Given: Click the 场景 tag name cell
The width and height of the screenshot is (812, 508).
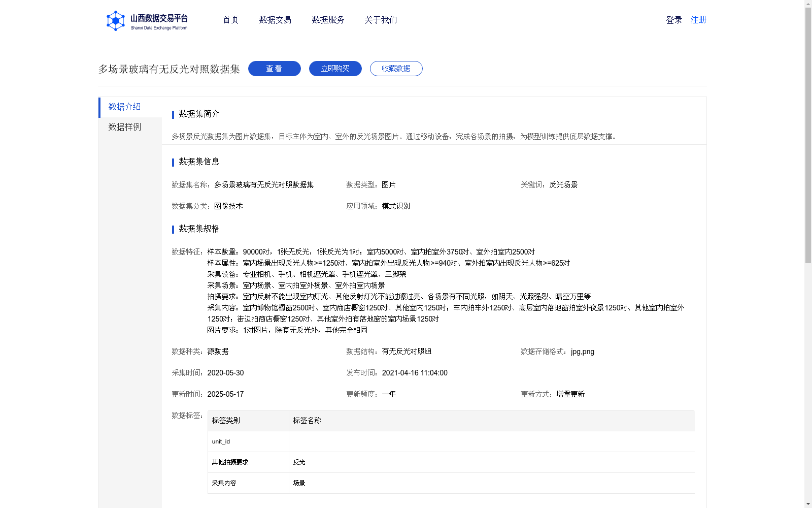Looking at the screenshot, I should (x=492, y=483).
